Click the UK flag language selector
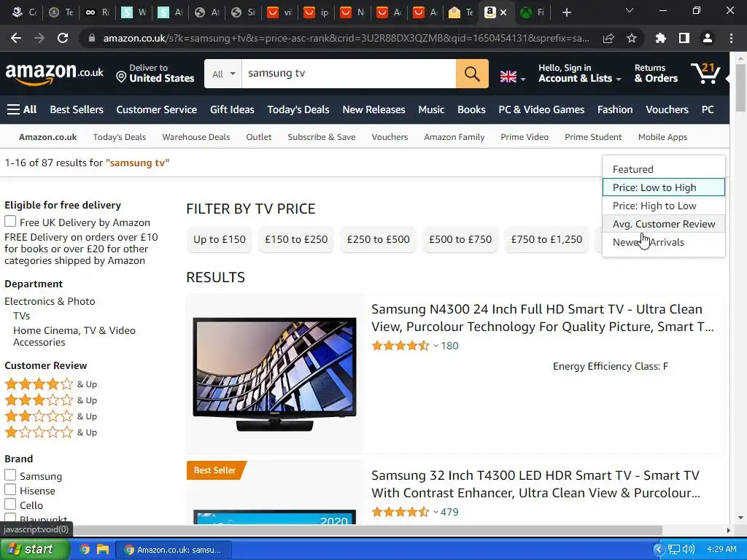747x560 pixels. click(x=508, y=77)
